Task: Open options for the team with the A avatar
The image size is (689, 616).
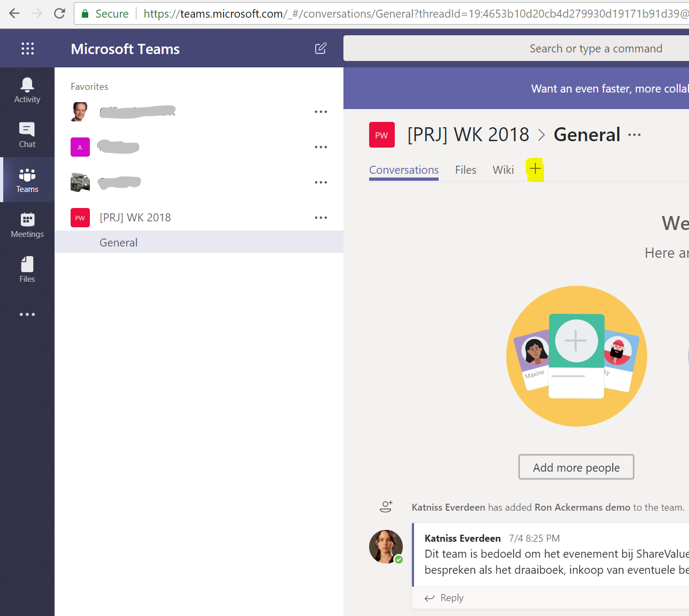Action: click(321, 147)
